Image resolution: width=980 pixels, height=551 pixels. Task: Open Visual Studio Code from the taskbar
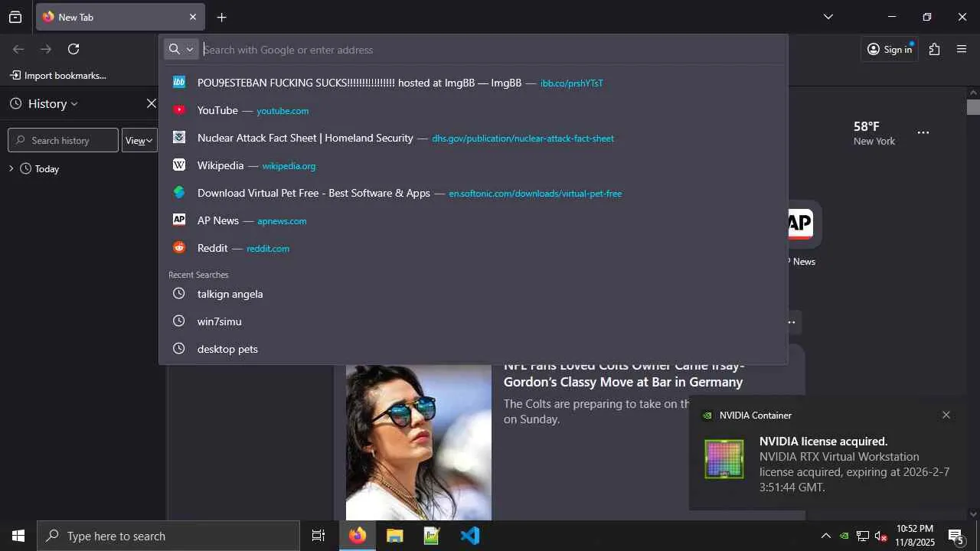click(x=469, y=536)
